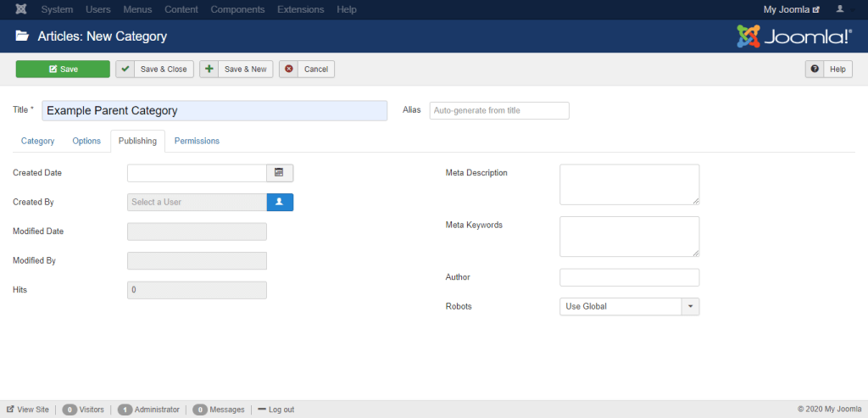Image resolution: width=868 pixels, height=418 pixels.
Task: Click the Visitors count badge
Action: 70,410
